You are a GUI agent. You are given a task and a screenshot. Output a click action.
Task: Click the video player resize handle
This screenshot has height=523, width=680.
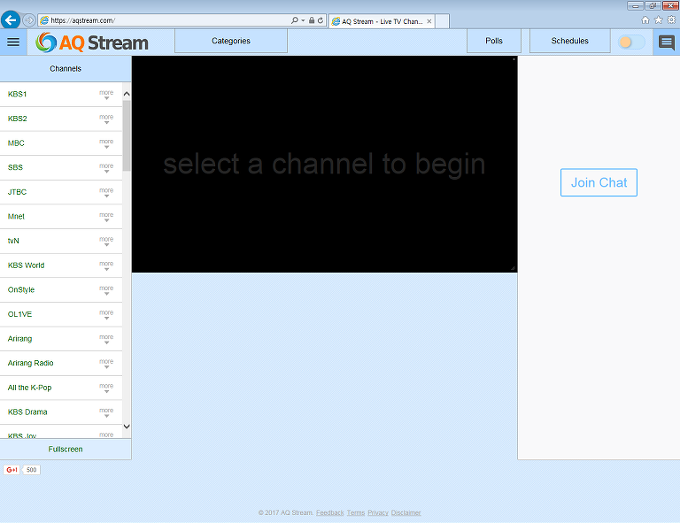(x=513, y=268)
